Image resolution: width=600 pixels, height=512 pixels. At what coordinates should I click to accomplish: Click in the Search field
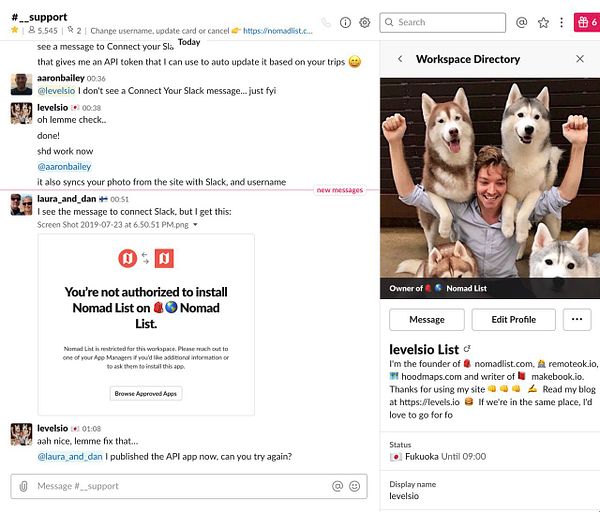tap(442, 23)
